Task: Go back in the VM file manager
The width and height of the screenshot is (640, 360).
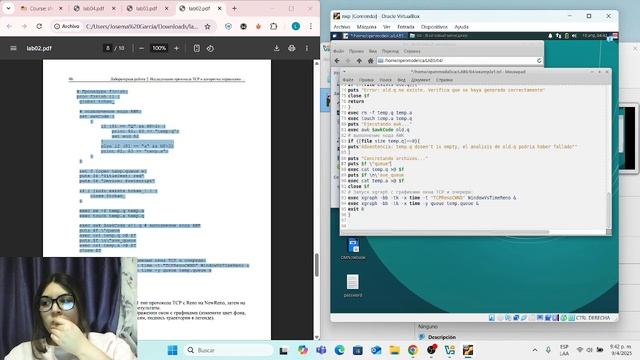Action: coord(337,60)
